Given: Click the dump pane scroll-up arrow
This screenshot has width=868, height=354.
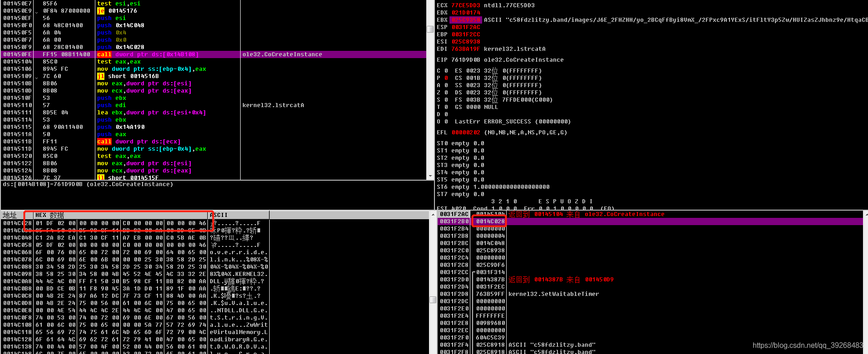Looking at the screenshot, I should pos(433,215).
